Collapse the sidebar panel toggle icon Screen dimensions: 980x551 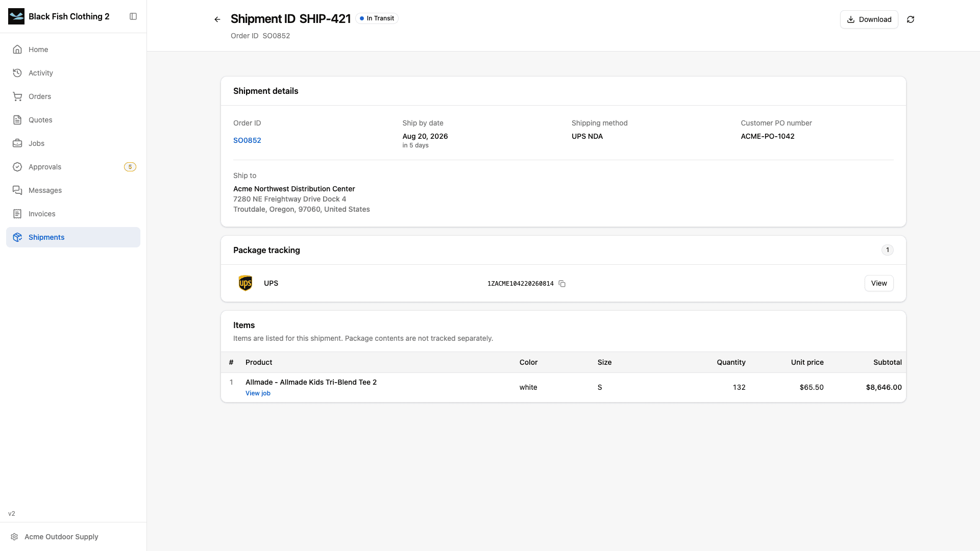click(x=133, y=16)
